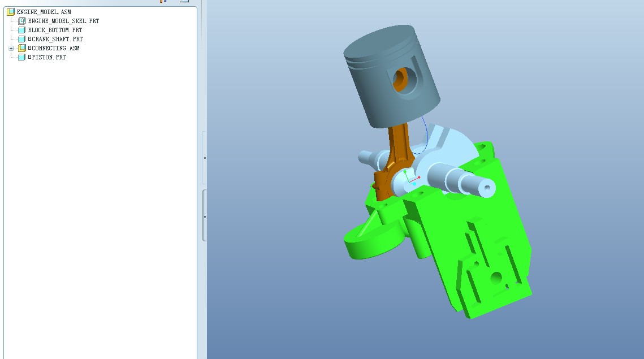Click the part icon beside PISTON.PRT

point(21,57)
